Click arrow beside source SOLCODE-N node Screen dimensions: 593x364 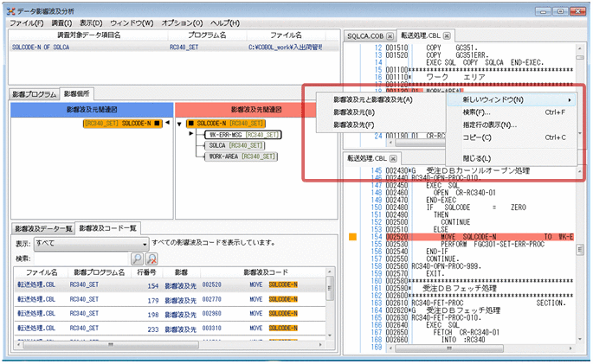click(167, 123)
